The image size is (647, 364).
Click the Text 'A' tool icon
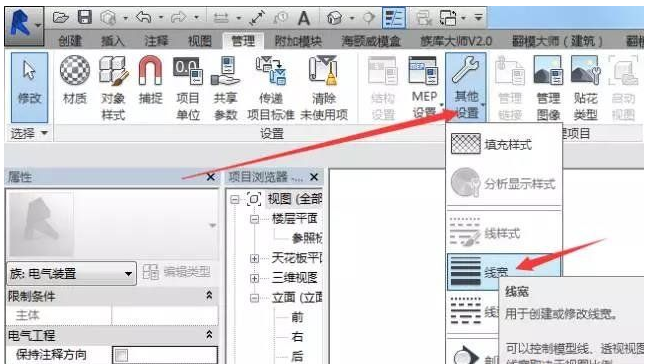pos(304,18)
